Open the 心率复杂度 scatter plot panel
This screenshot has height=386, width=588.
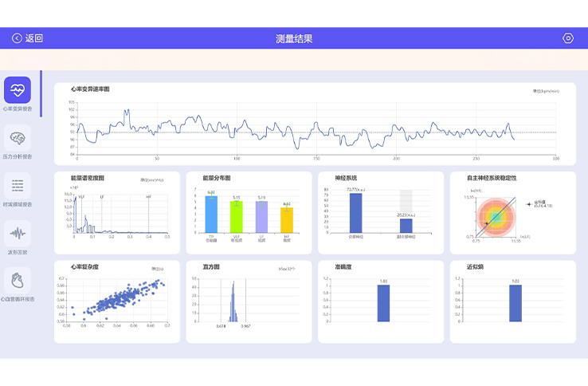(117, 302)
